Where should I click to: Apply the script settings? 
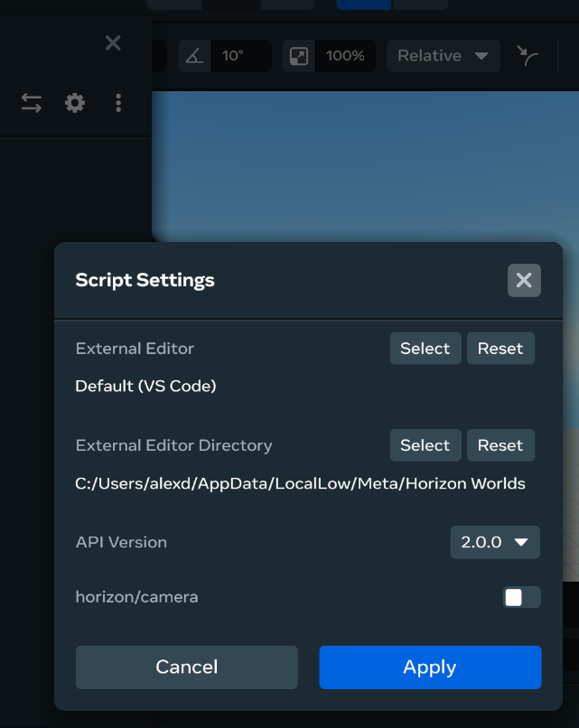(430, 667)
